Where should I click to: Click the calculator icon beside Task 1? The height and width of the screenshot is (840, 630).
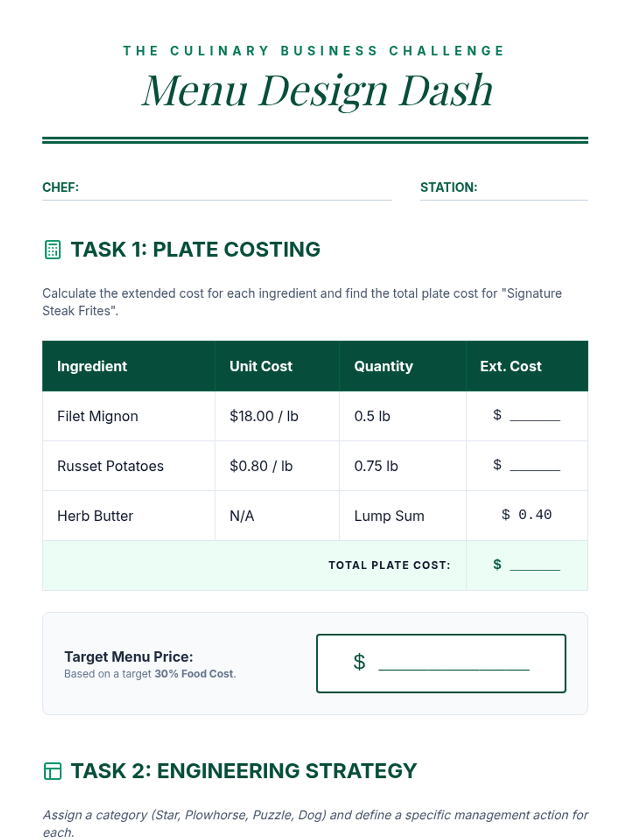click(52, 250)
